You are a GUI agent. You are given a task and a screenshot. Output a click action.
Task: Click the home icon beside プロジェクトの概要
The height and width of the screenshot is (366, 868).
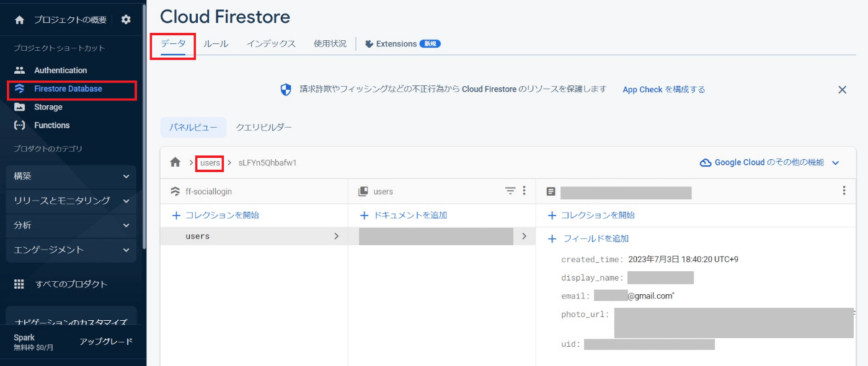[20, 20]
